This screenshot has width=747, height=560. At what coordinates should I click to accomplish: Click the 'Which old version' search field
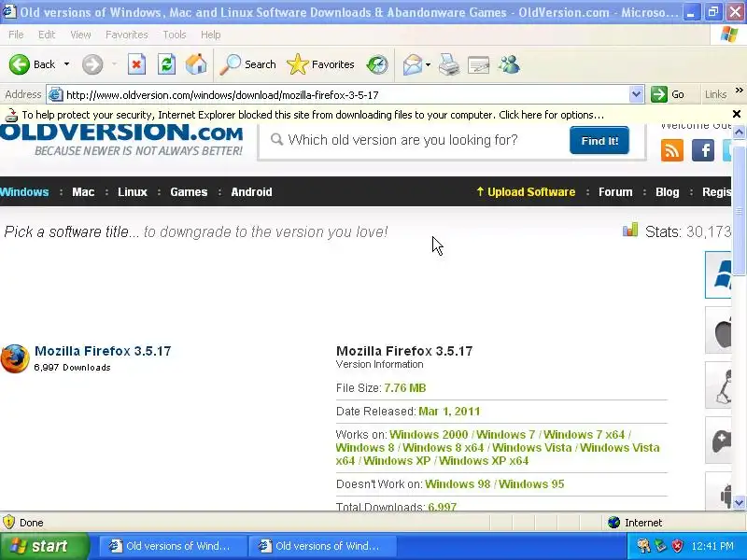[412, 140]
